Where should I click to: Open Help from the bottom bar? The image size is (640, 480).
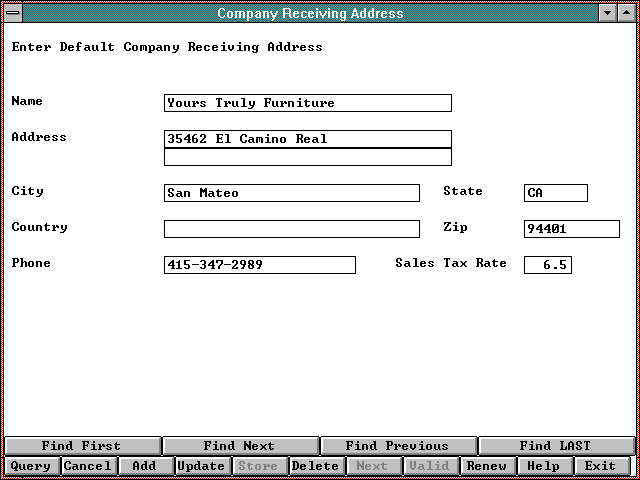point(544,466)
